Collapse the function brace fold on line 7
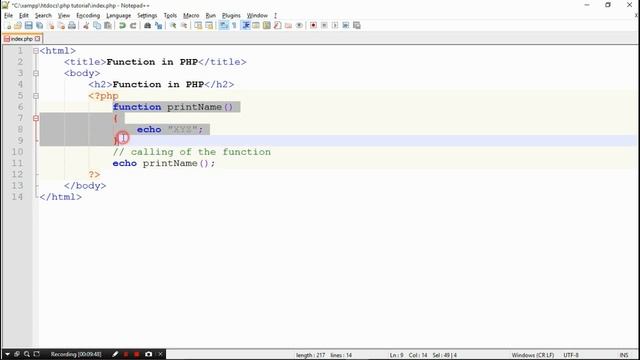Screen dimensions: 640x360 36,118
